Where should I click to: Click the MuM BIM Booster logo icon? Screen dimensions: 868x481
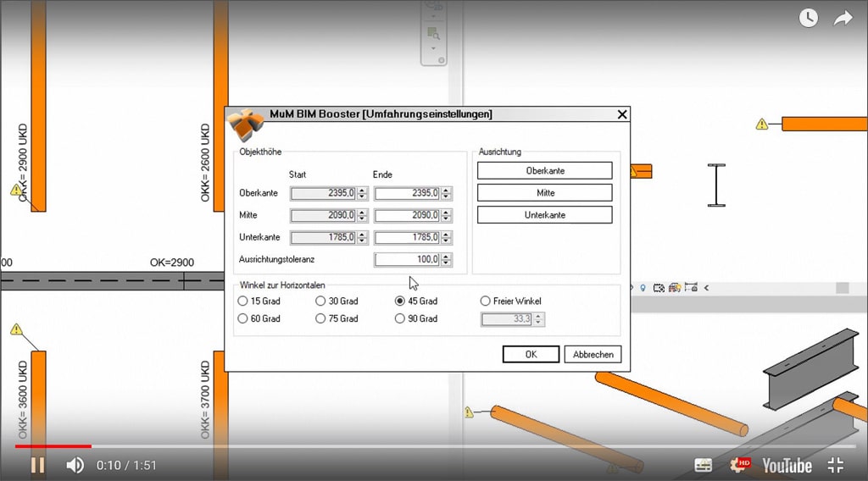[246, 125]
